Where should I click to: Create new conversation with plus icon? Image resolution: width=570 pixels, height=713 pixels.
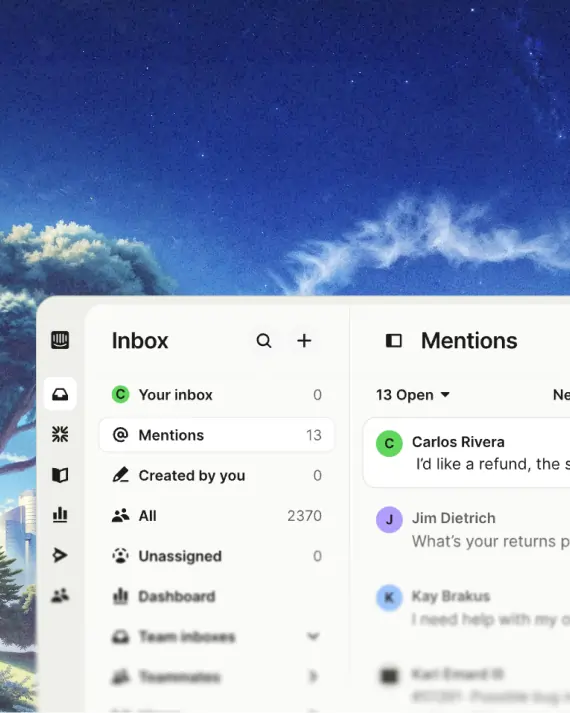point(304,341)
